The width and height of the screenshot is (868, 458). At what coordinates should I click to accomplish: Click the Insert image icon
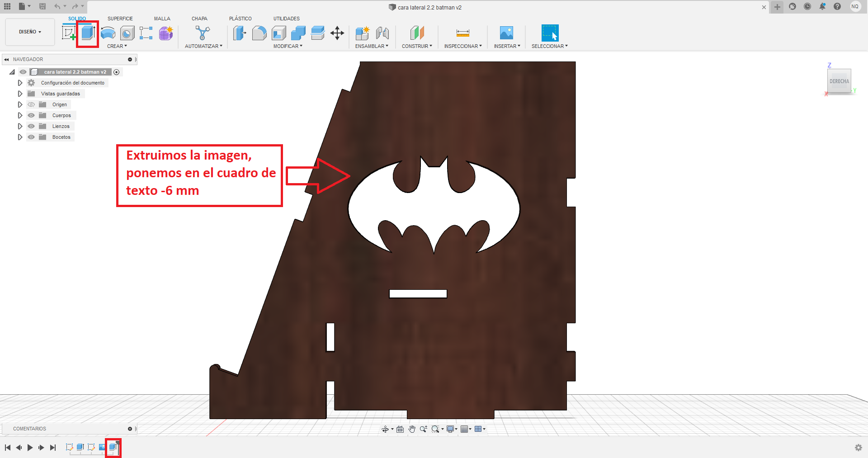click(x=507, y=33)
